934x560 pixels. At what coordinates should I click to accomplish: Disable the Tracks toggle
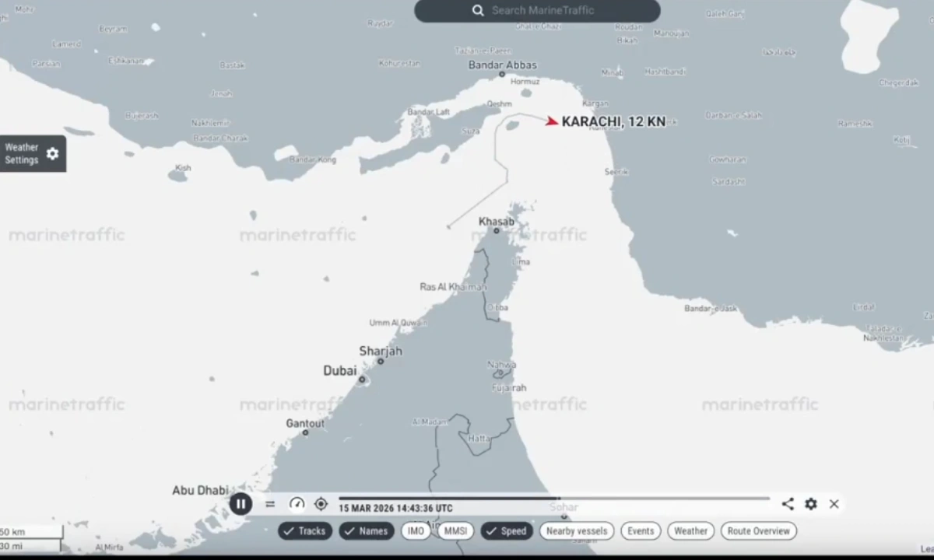pyautogui.click(x=305, y=531)
